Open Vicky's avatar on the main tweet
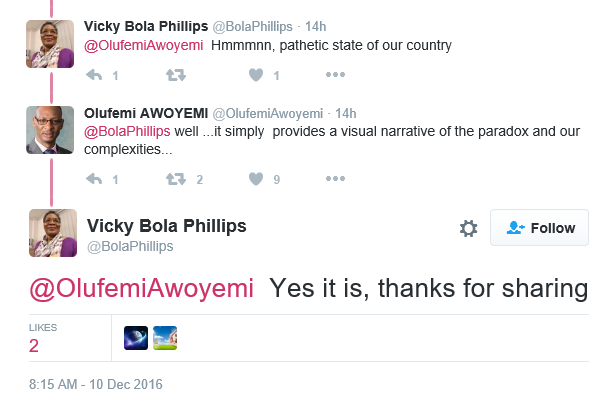611x405 pixels. coord(53,233)
